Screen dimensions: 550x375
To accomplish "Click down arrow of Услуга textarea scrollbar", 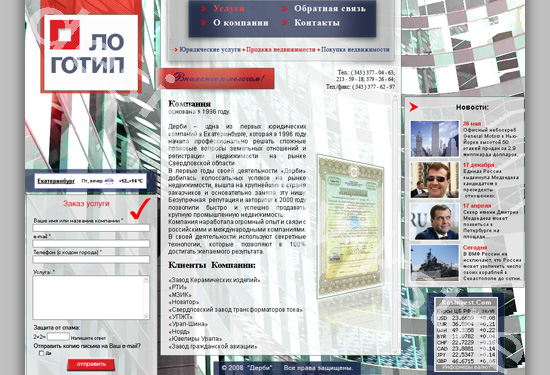I will (x=146, y=316).
